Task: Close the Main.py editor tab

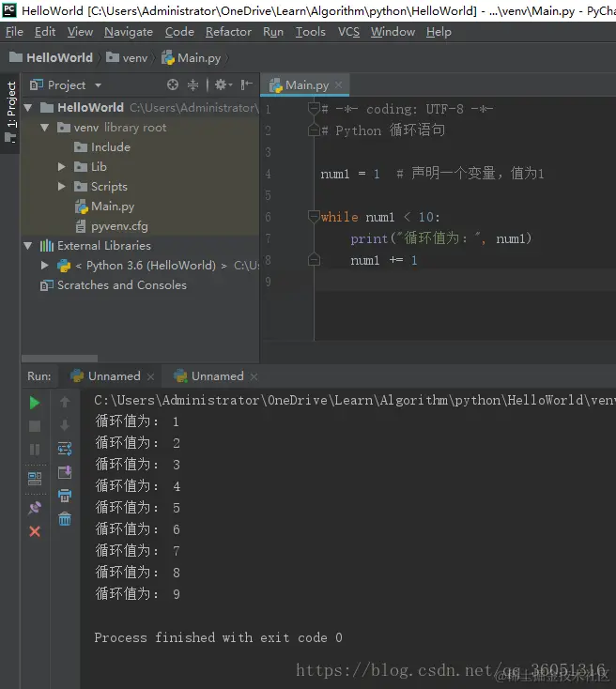Action: pos(338,84)
